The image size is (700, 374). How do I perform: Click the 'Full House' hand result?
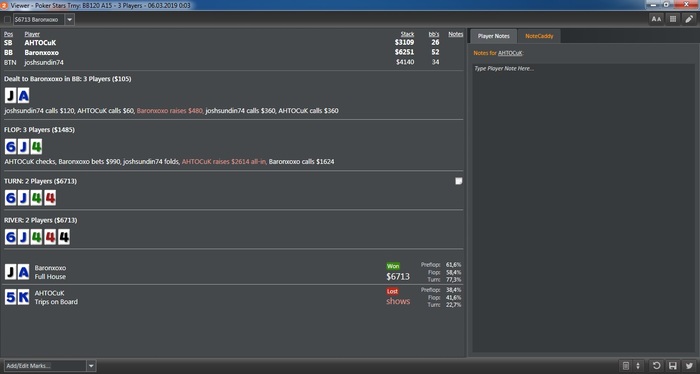[x=50, y=277]
